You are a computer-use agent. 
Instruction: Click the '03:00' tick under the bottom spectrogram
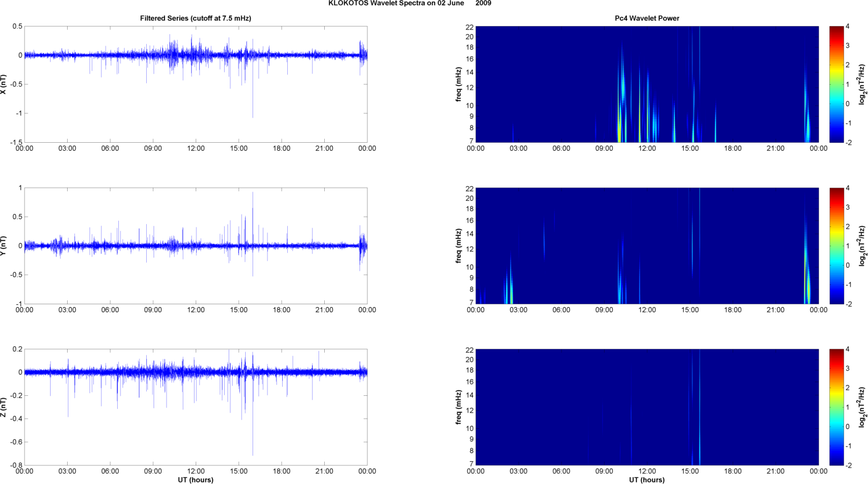click(518, 471)
